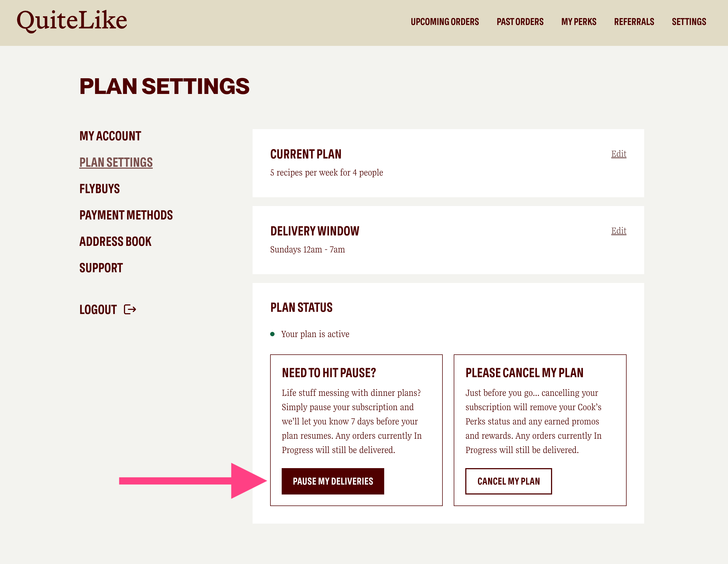This screenshot has width=728, height=564.
Task: Click Pause My Deliveries button
Action: click(x=333, y=481)
